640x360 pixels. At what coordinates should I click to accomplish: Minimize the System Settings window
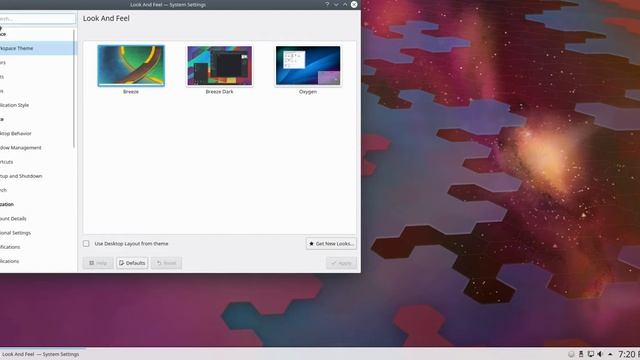point(336,4)
